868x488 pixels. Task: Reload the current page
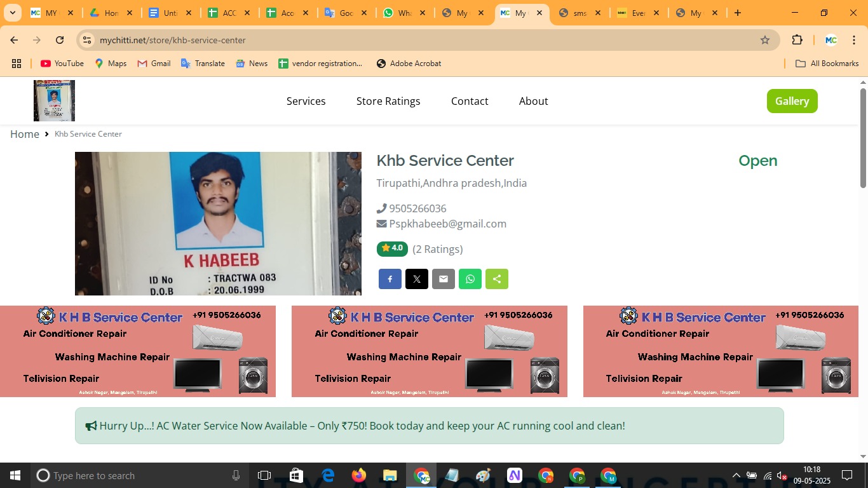tap(60, 40)
